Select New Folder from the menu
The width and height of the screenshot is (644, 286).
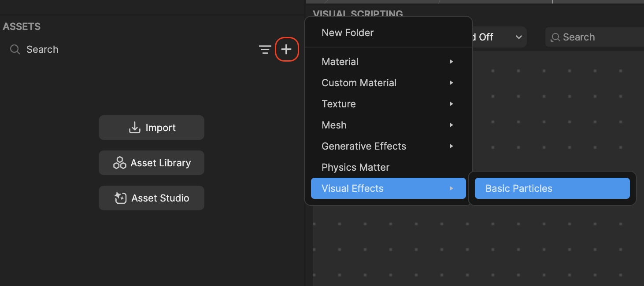coord(348,32)
